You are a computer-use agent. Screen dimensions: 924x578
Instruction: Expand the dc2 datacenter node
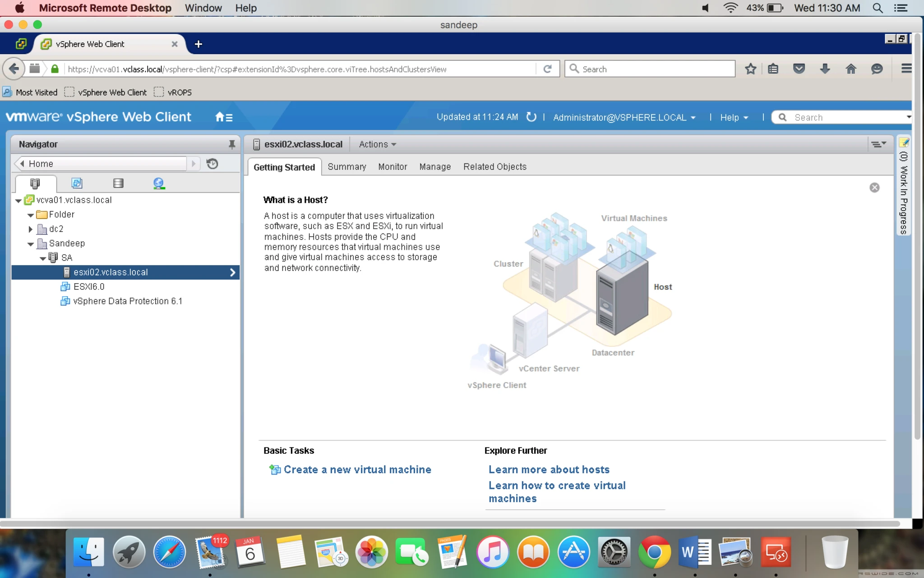click(x=30, y=229)
